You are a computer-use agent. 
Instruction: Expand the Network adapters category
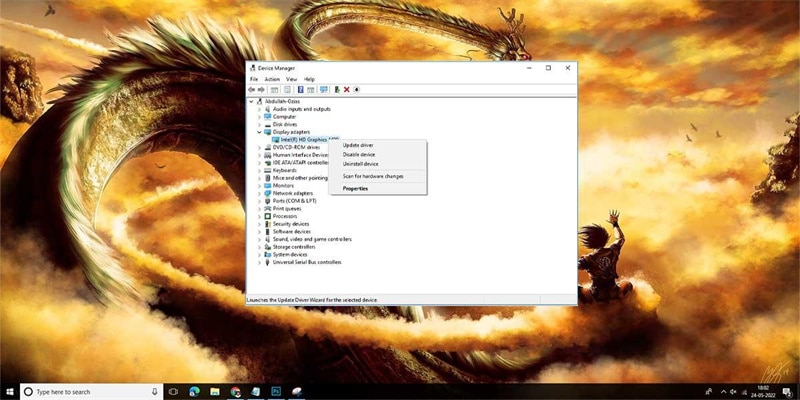(x=259, y=193)
